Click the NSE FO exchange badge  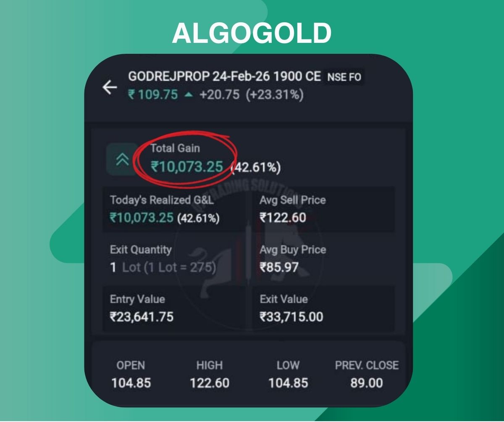tap(344, 77)
